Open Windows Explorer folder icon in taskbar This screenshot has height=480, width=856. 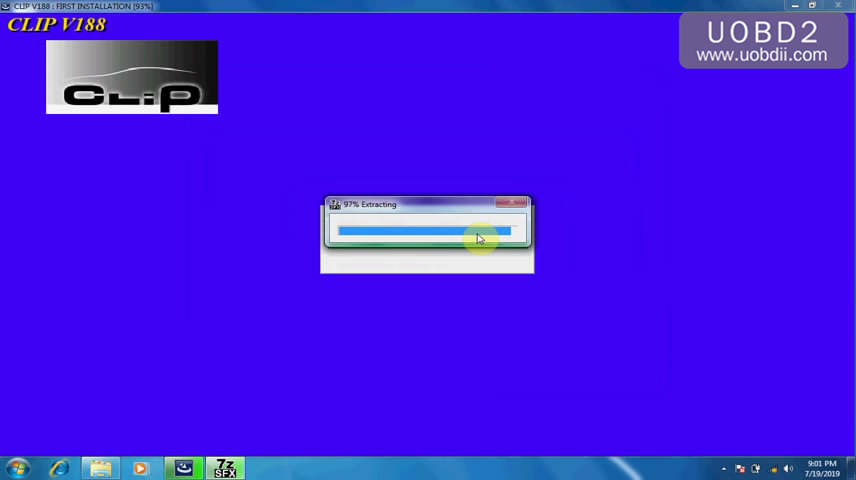(x=100, y=468)
